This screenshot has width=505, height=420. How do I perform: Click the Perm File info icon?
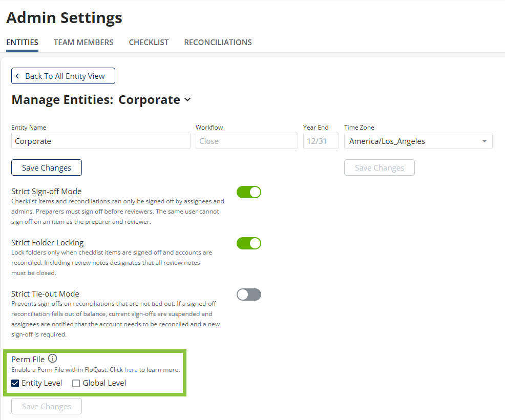click(52, 359)
